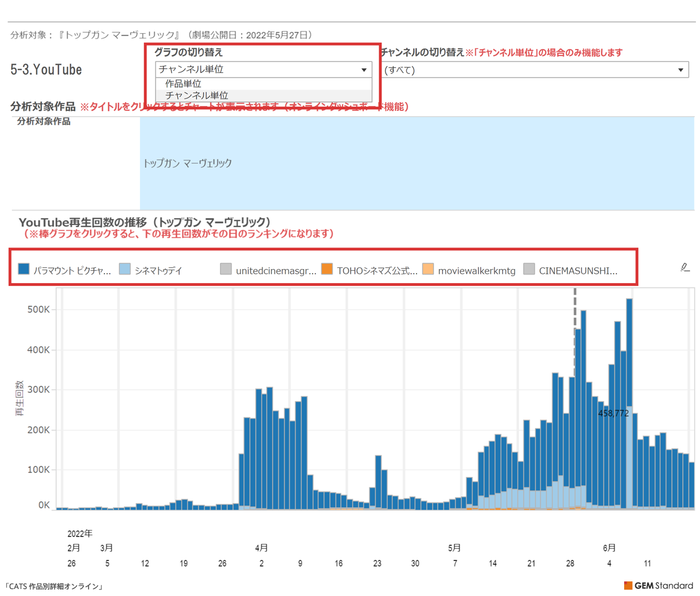
Task: Click the unitedcinemasgr legend color swatch
Action: [226, 269]
